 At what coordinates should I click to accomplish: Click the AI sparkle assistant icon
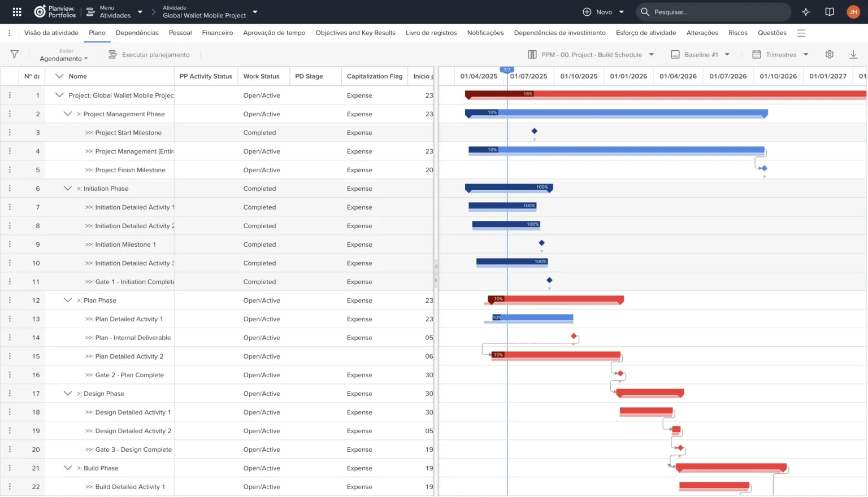tap(806, 12)
